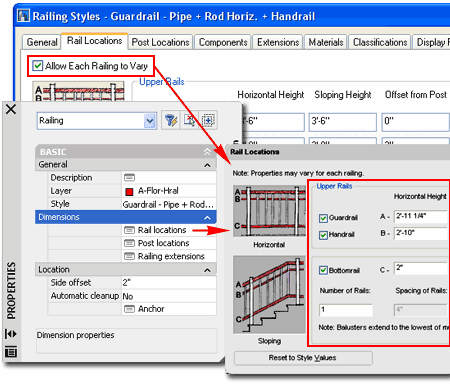Click the Side offset value 2"
The height and width of the screenshot is (385, 450).
tap(168, 283)
